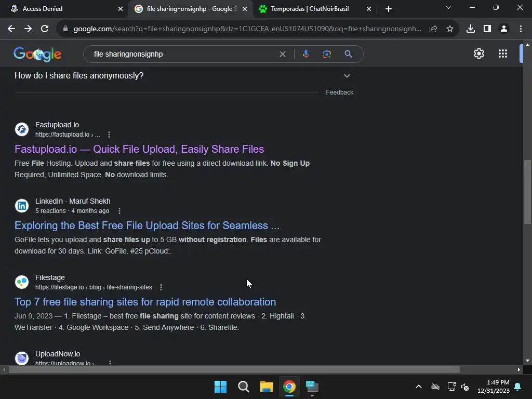Open 'Exploring the Best Free File Upload Sites'
The image size is (532, 399).
point(147,225)
